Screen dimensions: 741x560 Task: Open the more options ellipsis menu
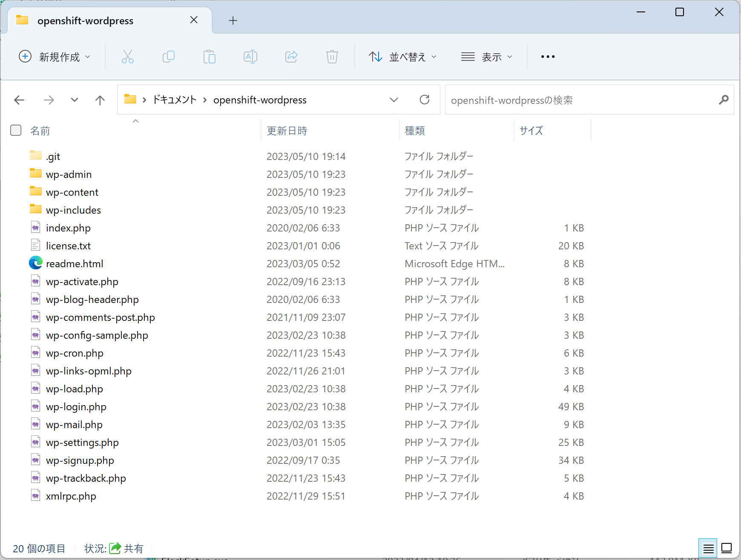click(548, 57)
